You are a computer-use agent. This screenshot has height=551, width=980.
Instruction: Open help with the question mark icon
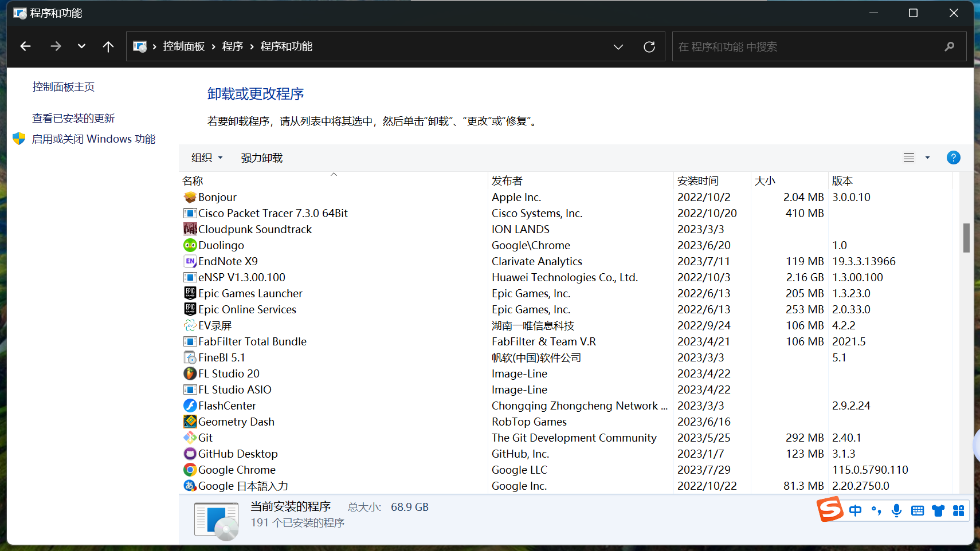point(954,158)
